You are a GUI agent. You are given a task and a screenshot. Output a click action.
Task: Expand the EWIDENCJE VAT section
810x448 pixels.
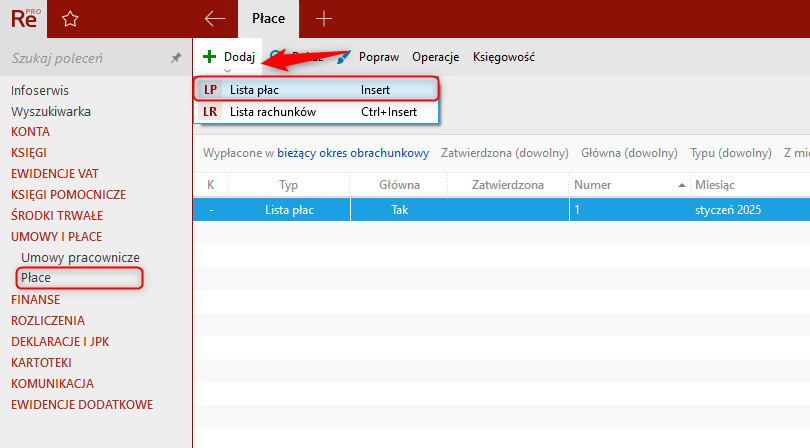coord(55,174)
